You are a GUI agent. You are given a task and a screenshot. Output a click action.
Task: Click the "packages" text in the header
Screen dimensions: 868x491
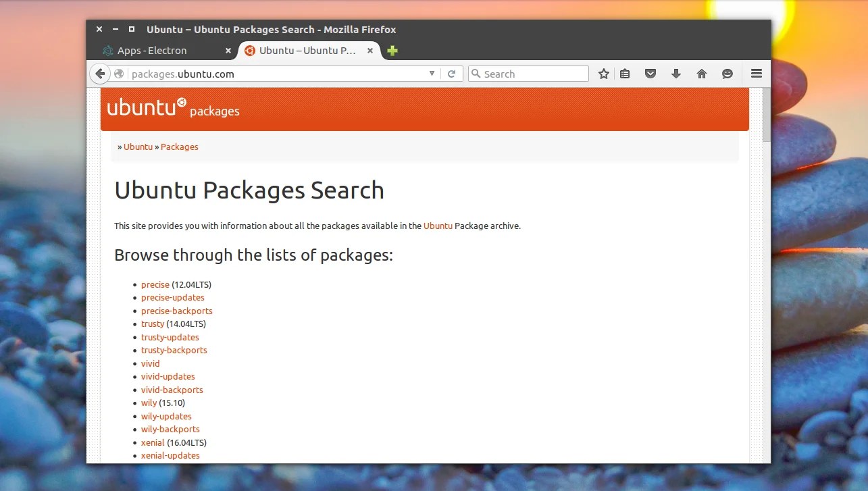coord(215,111)
